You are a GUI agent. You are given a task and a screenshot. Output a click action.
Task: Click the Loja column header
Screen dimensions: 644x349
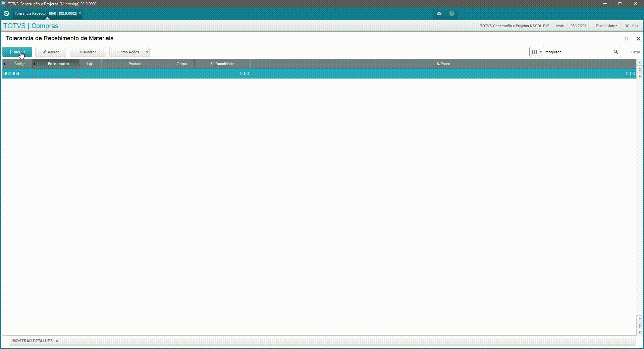click(90, 64)
